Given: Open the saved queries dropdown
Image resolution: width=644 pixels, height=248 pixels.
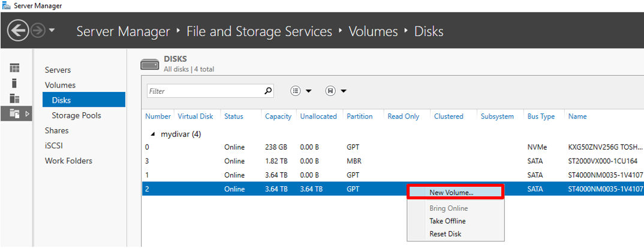Looking at the screenshot, I should click(x=336, y=91).
